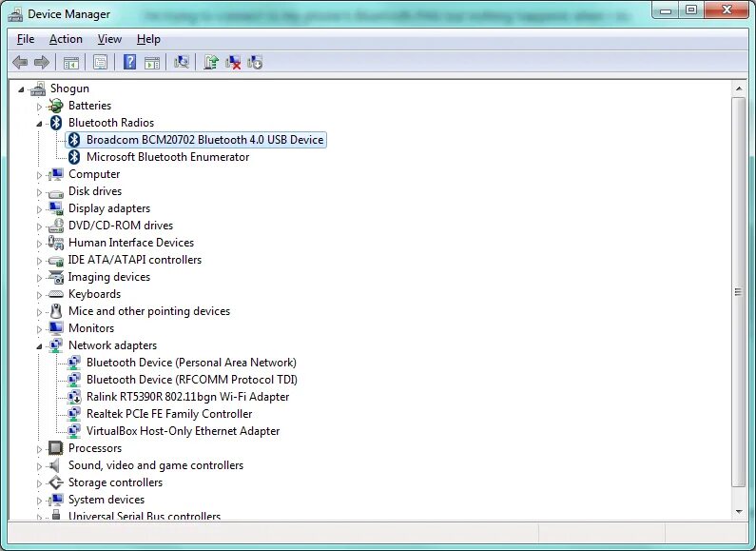Select Bluetooth Device (RFCOMM Protocol TDI)
Screen dimensions: 756x551
coord(192,380)
